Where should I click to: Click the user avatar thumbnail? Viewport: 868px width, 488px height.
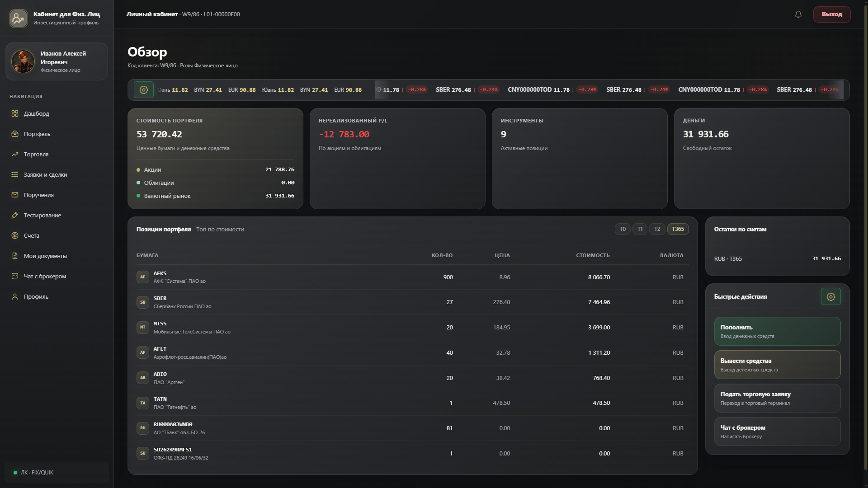23,61
